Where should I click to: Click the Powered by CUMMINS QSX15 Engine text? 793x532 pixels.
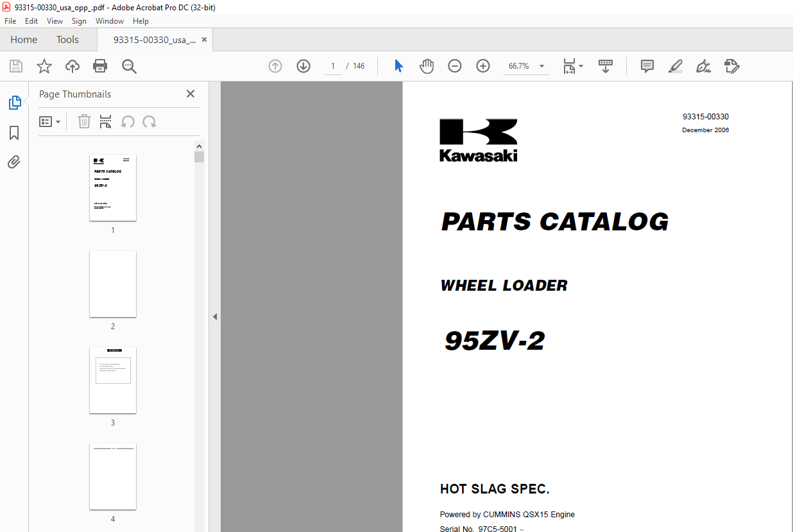pos(507,515)
